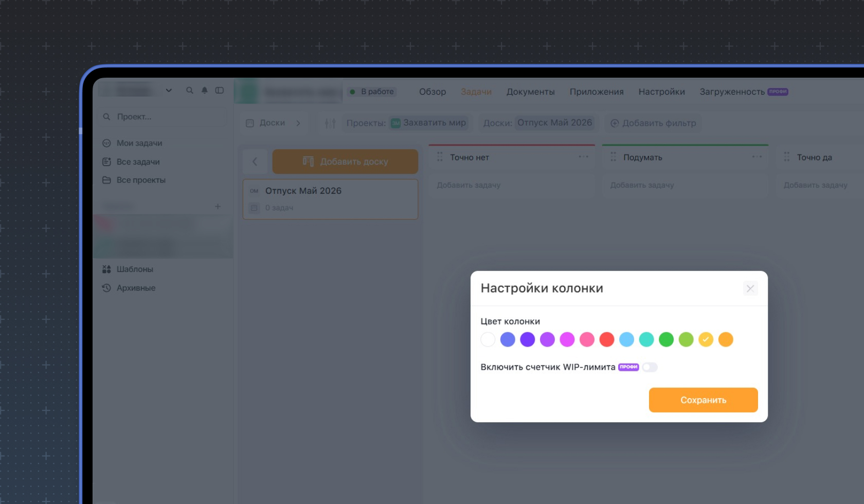Select the green column color
Image resolution: width=864 pixels, height=504 pixels.
(x=666, y=339)
